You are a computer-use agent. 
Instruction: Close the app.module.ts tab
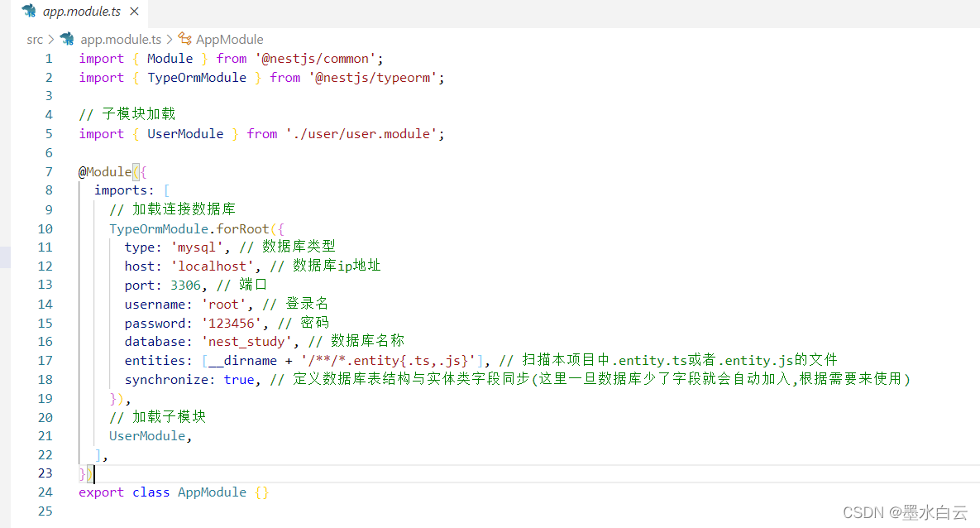134,12
